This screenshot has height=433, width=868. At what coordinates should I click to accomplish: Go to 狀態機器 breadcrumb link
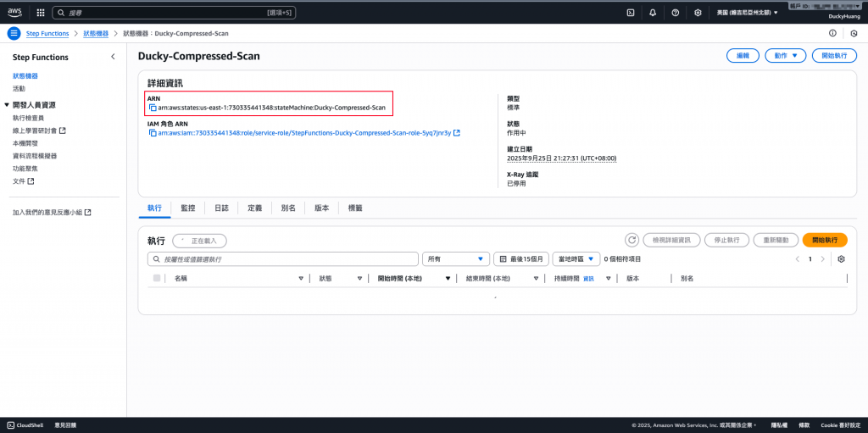(96, 33)
